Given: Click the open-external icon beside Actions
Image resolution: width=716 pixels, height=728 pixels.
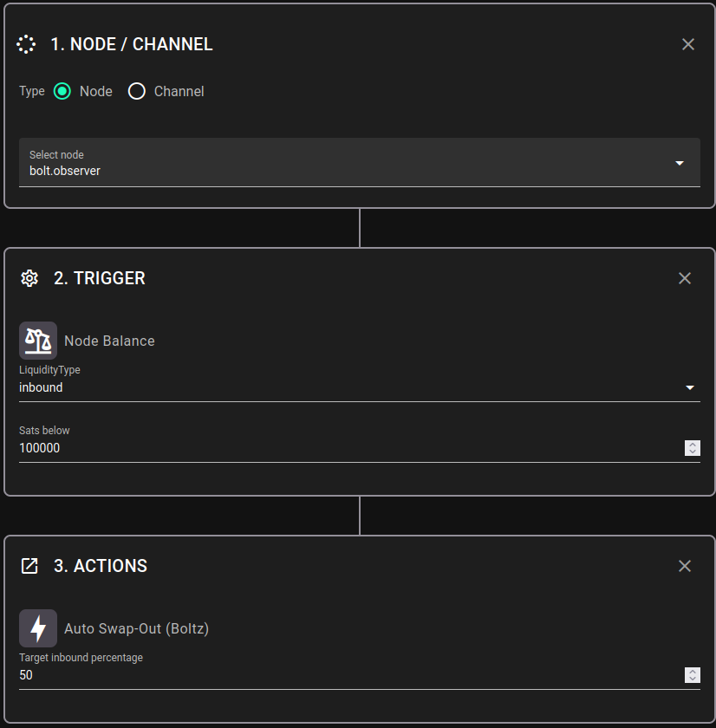Looking at the screenshot, I should tap(29, 566).
